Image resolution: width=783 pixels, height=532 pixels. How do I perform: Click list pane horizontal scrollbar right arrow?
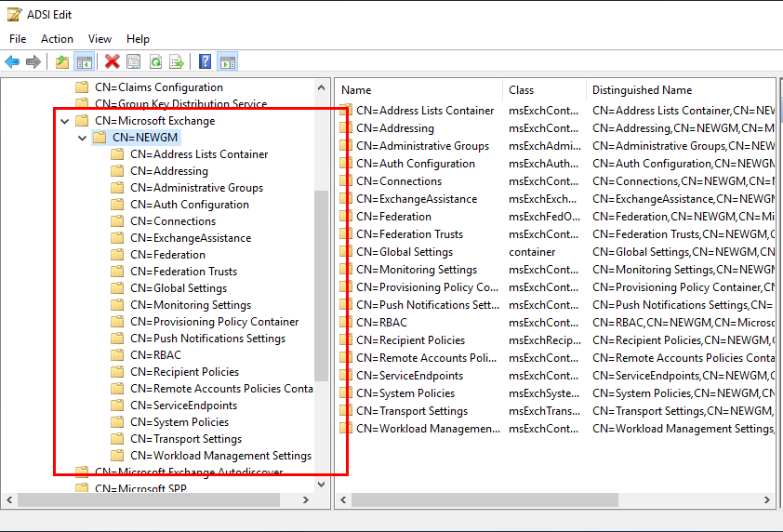[767, 500]
